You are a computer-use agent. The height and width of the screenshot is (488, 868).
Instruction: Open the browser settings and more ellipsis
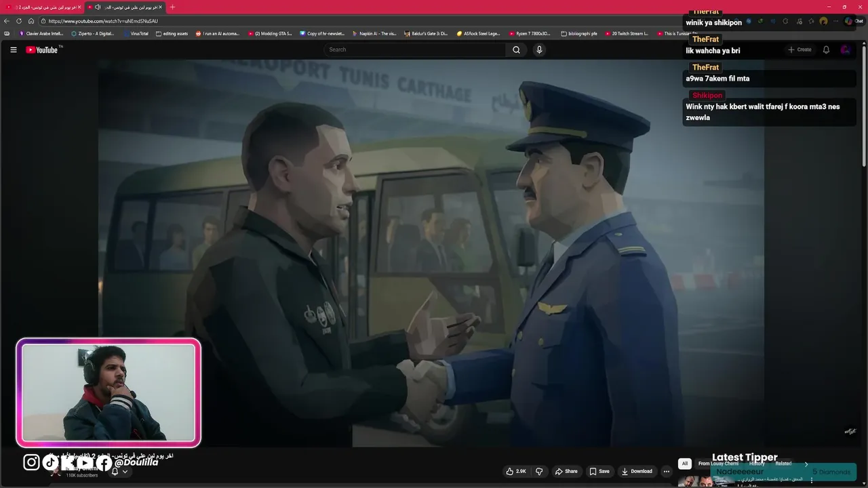tap(836, 21)
